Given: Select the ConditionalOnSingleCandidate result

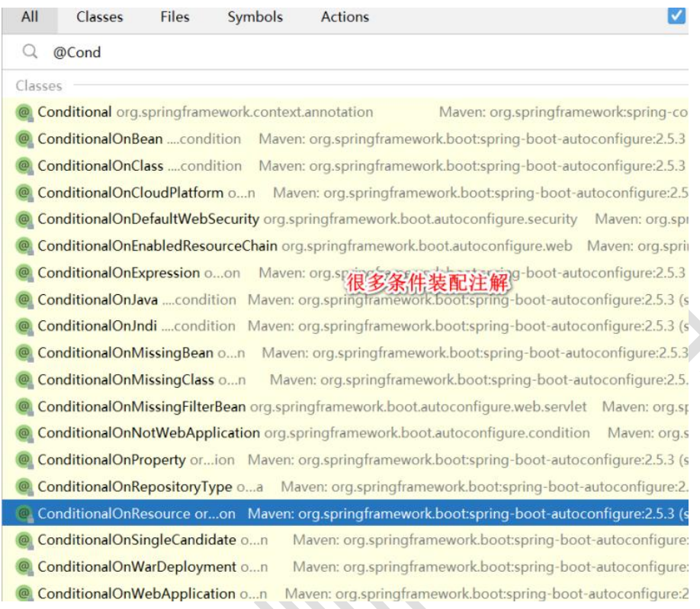Looking at the screenshot, I should point(345,540).
